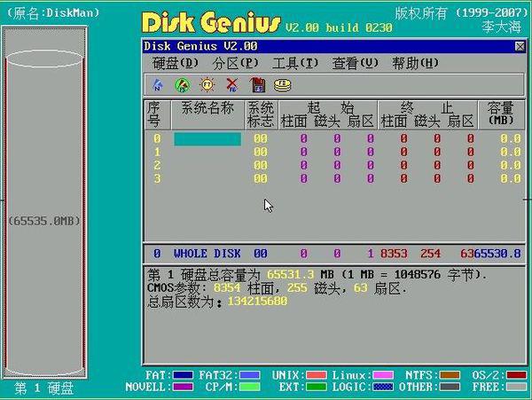Viewport: 532px width, 400px height.
Task: Click the OS/2 legend color swatch
Action: click(516, 375)
